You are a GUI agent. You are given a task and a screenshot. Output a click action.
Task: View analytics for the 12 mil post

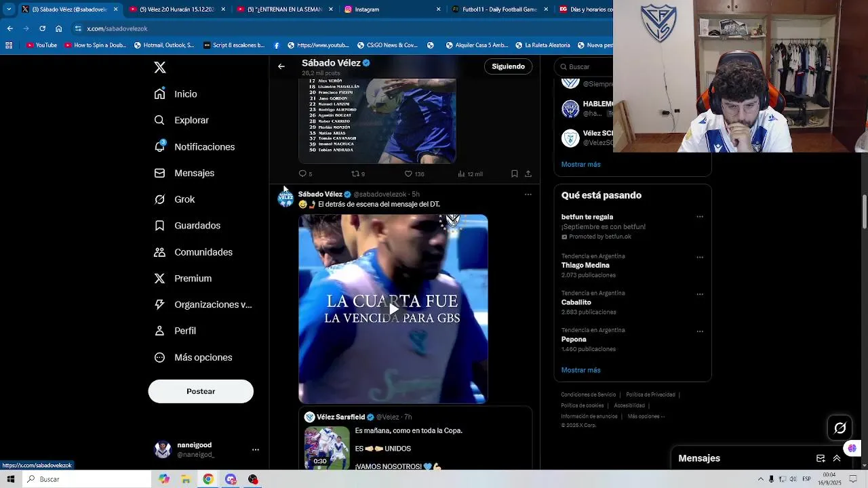point(470,174)
